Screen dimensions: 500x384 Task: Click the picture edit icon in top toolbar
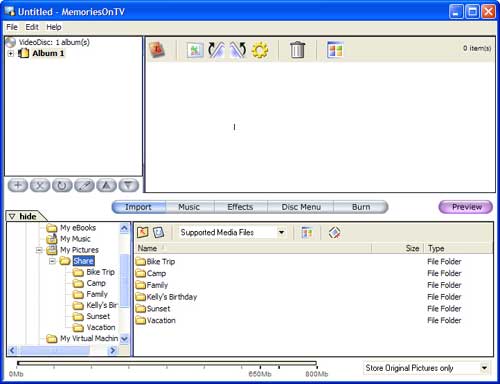(195, 50)
